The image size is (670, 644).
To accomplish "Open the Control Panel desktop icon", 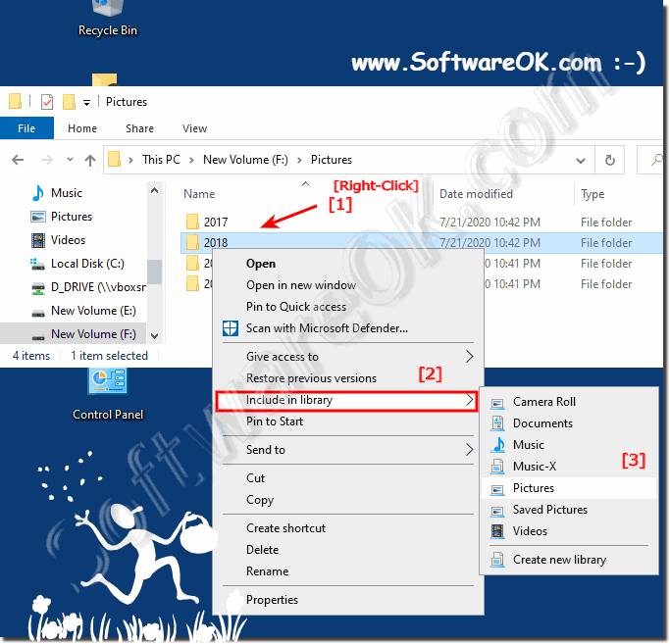I will 108,395.
